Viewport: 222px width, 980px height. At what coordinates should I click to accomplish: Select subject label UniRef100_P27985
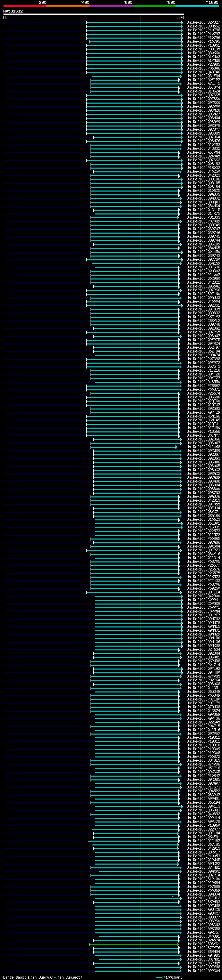pos(203,65)
